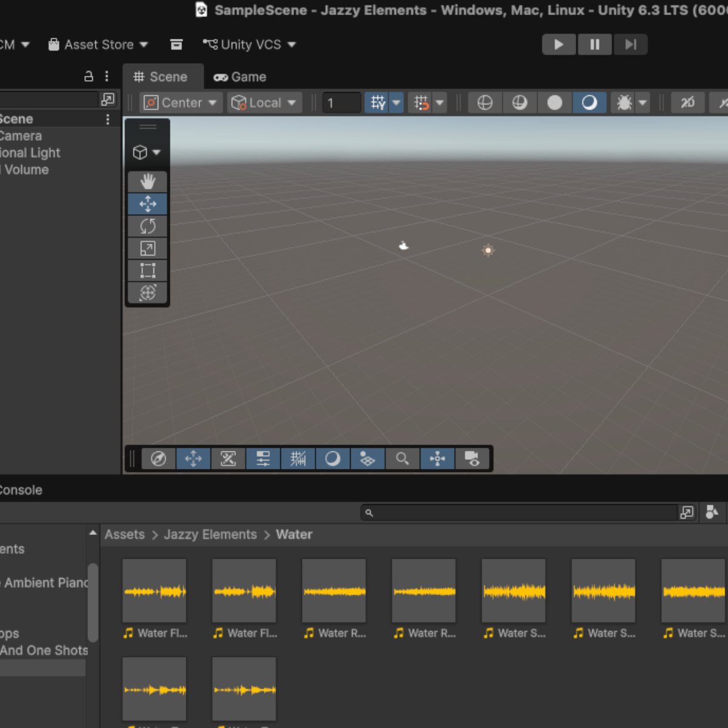This screenshot has height=728, width=728.
Task: Click the Project search window icon
Action: [x=687, y=513]
